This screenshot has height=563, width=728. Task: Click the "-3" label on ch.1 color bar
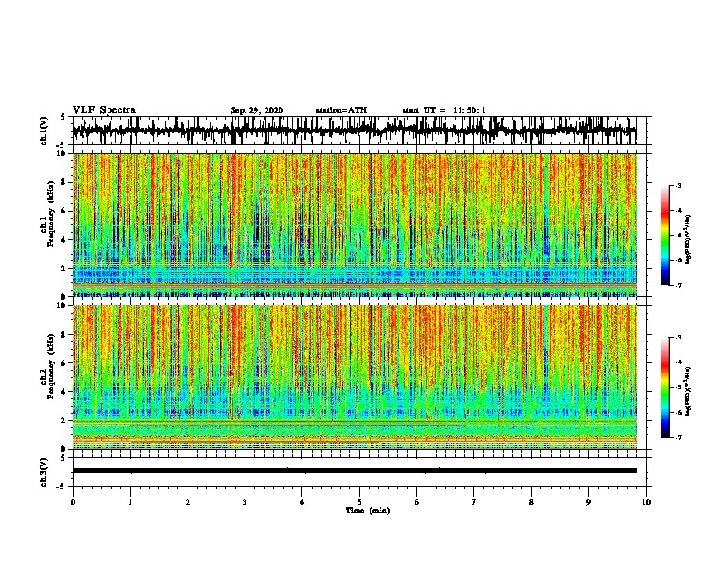click(x=678, y=185)
